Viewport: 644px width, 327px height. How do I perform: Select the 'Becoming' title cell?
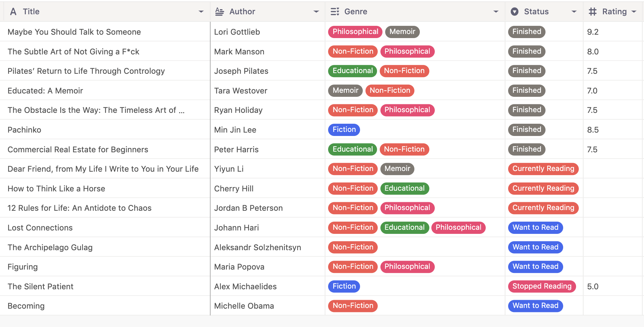click(105, 306)
